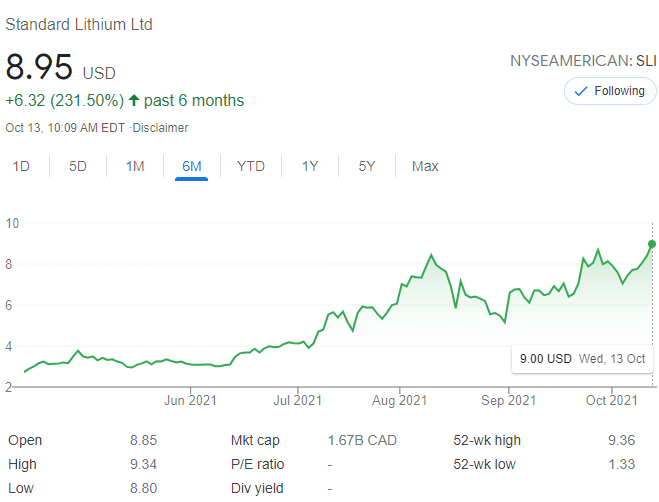Click the Oct 13, 10:09 AM EDT timestamp

coord(65,127)
